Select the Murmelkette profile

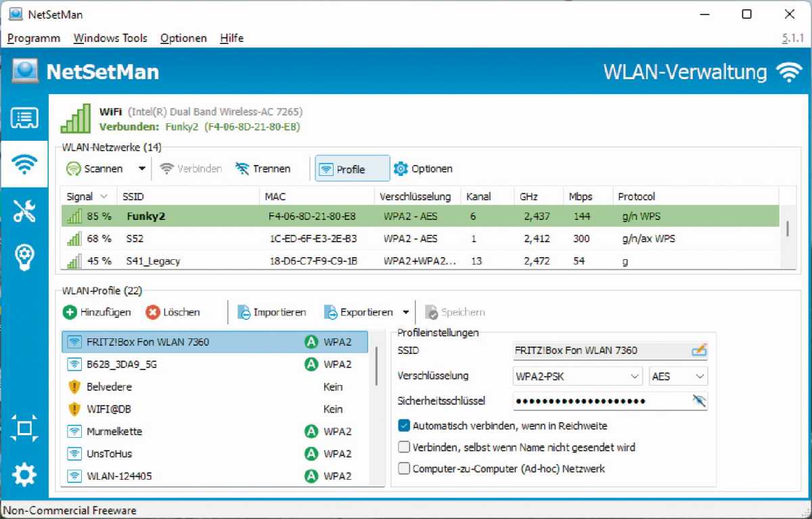point(215,432)
